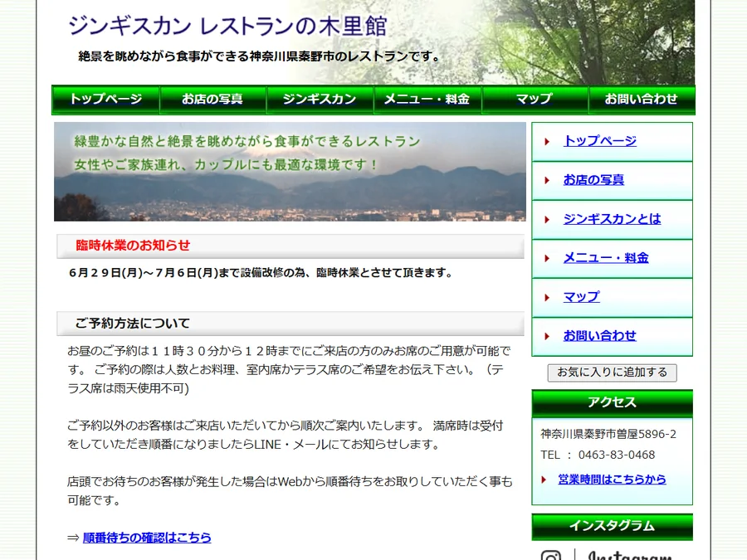Follow the 順番待ちの確認はこちら link

click(147, 538)
